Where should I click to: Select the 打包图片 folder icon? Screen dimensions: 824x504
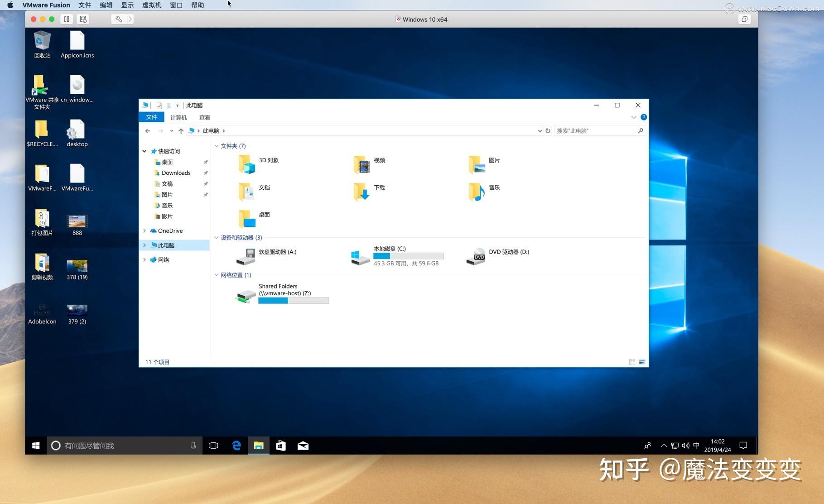[42, 222]
